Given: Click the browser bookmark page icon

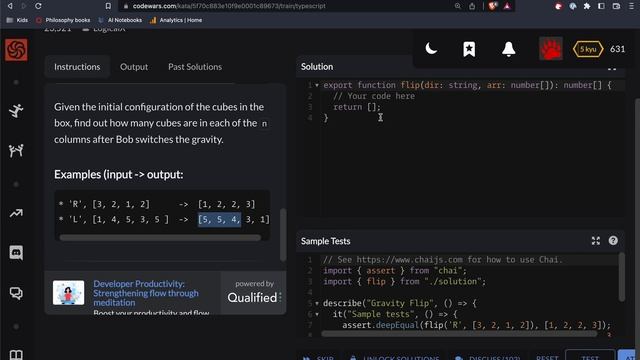Looking at the screenshot, I should click(108, 6).
